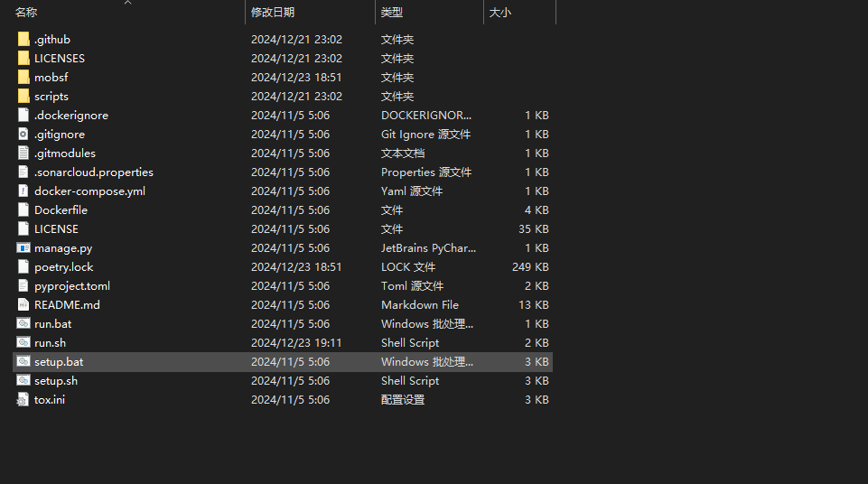The width and height of the screenshot is (868, 484).
Task: Click the .gitignore gear file icon
Action: pos(23,134)
